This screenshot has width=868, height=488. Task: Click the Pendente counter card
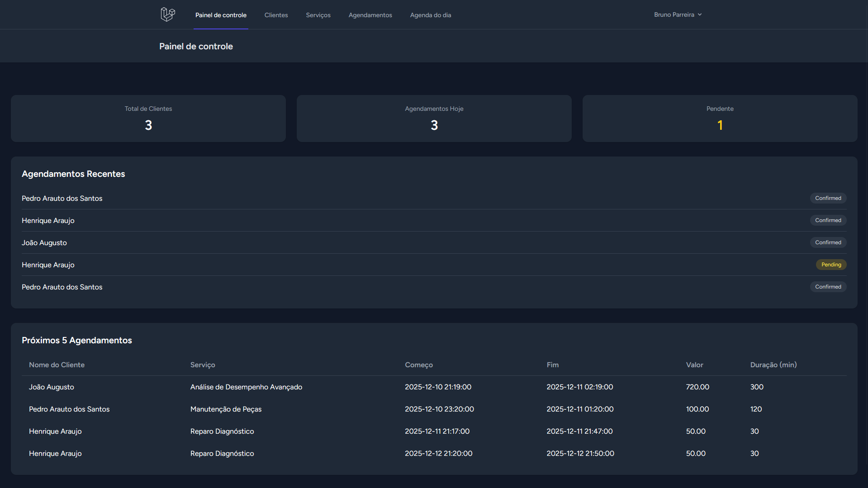click(x=720, y=118)
